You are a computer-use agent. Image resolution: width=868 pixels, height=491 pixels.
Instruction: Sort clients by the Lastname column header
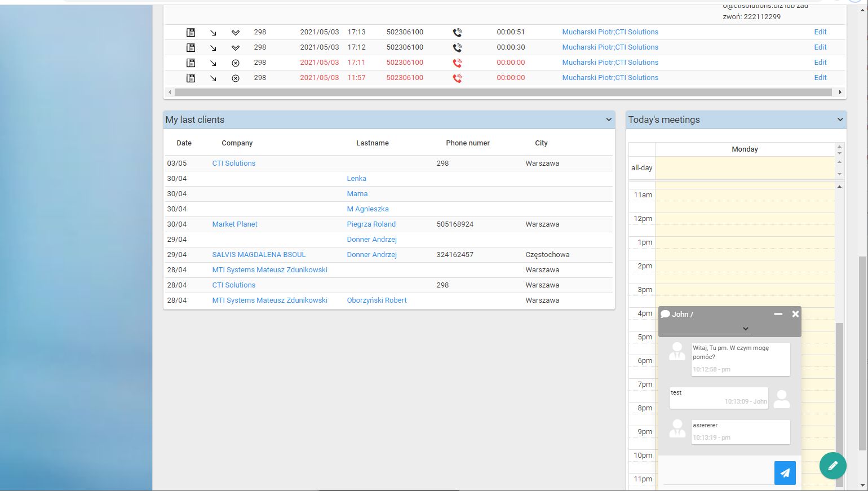point(372,143)
